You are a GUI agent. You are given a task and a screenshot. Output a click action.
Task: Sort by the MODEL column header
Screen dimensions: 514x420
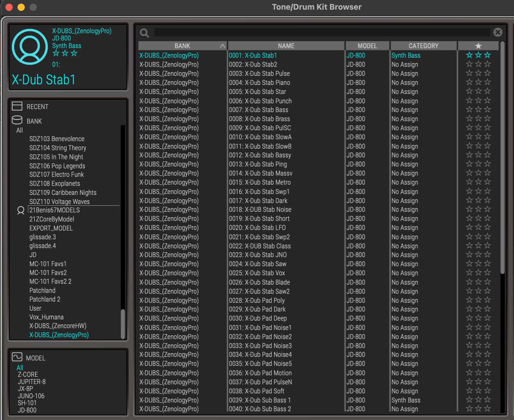click(367, 46)
